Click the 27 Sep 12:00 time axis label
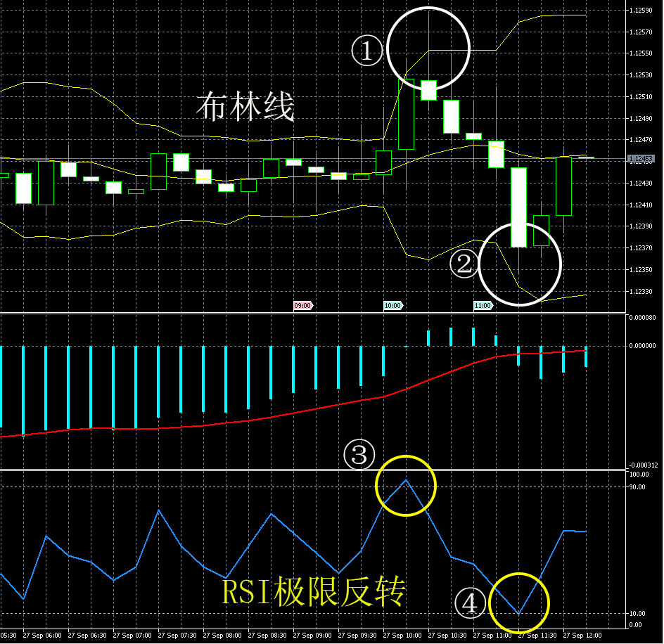This screenshot has width=664, height=644. [580, 636]
